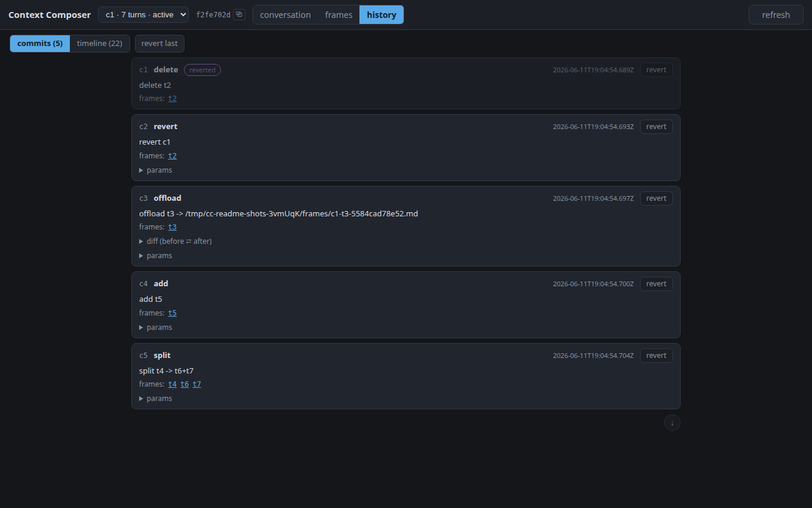Open frame t6 link in c5 split commit

click(x=184, y=384)
